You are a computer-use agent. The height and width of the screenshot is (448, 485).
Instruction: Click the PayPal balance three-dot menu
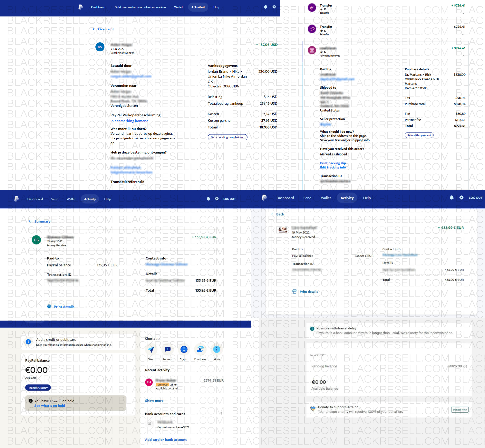click(129, 361)
